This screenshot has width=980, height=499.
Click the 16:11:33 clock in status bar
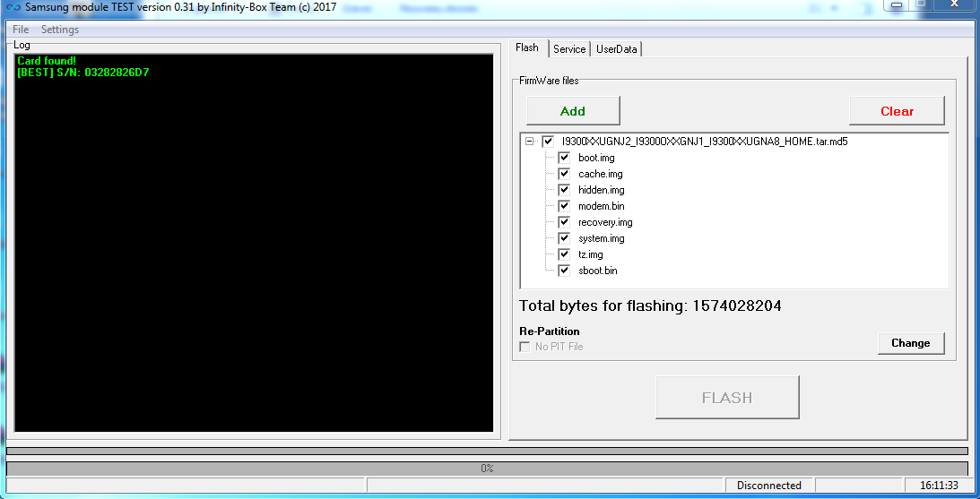939,486
